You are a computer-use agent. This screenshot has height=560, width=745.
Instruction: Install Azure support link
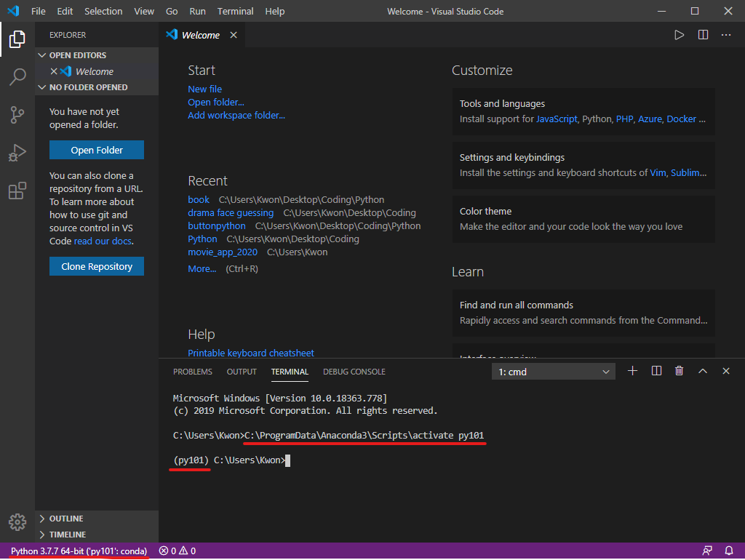click(650, 119)
